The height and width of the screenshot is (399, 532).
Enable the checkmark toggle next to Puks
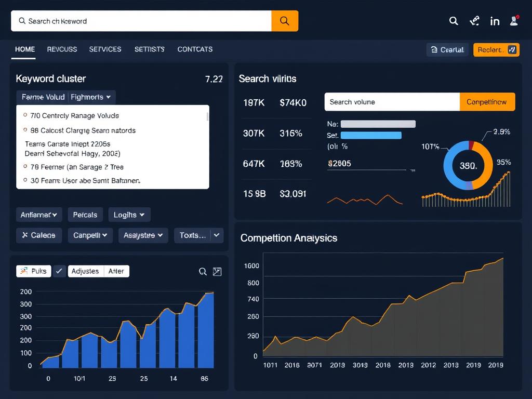[59, 271]
